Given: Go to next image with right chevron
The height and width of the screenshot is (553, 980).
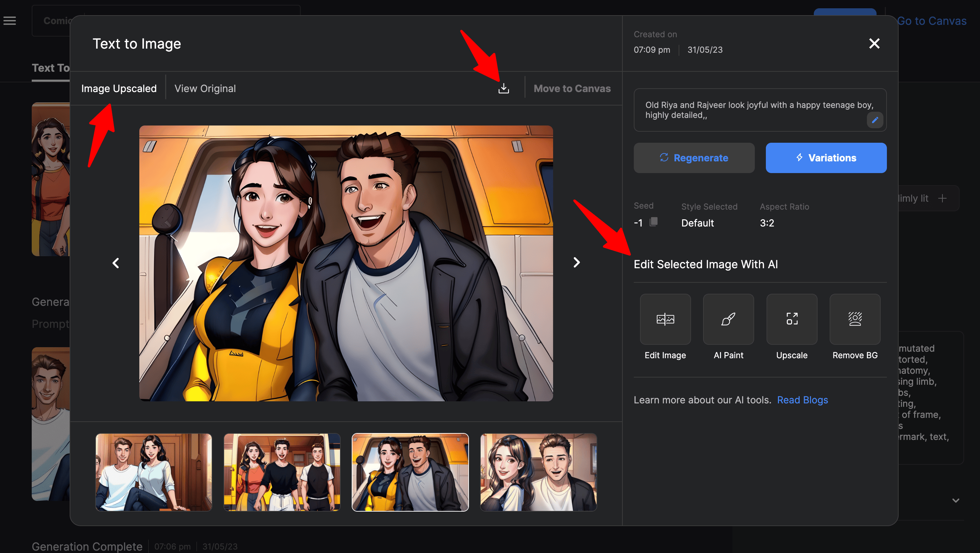Looking at the screenshot, I should pyautogui.click(x=577, y=262).
